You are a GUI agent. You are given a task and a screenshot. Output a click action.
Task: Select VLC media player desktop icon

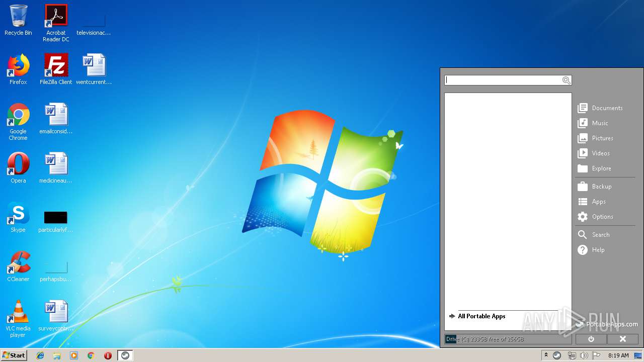click(x=18, y=319)
